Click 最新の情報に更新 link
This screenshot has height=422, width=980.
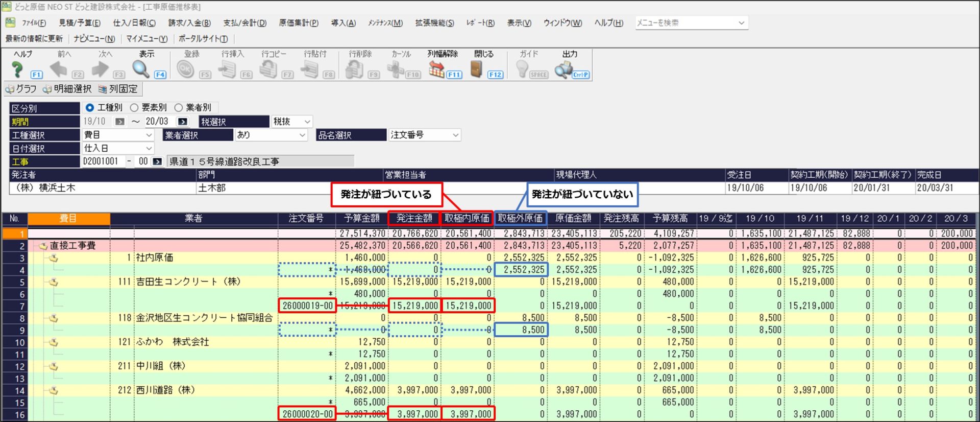(x=34, y=39)
